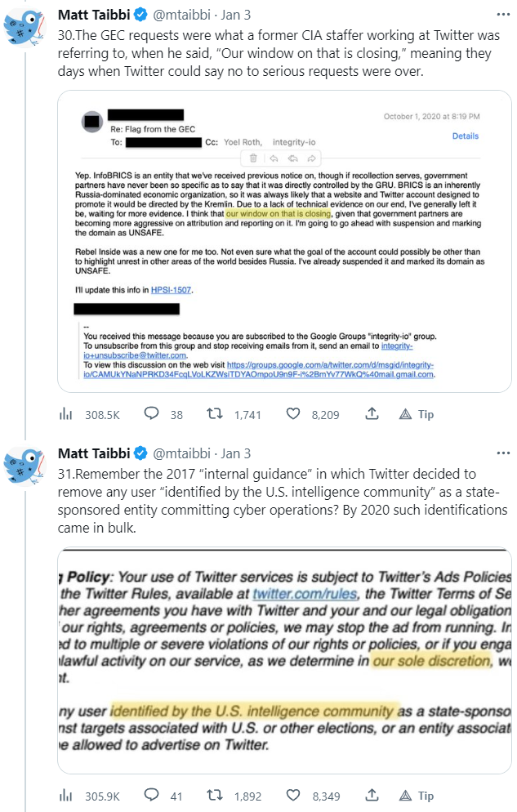Screen dimensions: 517x812
Task: View analytics showing 308.5K views
Action: click(66, 414)
